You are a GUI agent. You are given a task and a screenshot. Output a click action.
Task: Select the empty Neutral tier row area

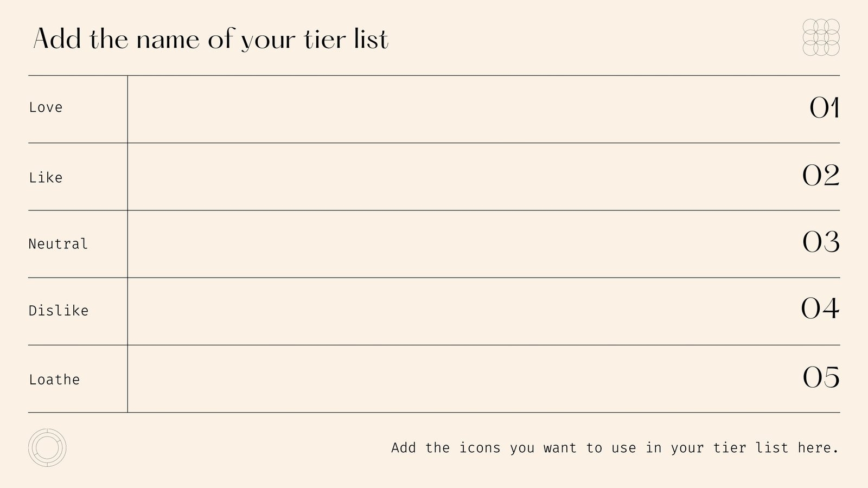461,244
